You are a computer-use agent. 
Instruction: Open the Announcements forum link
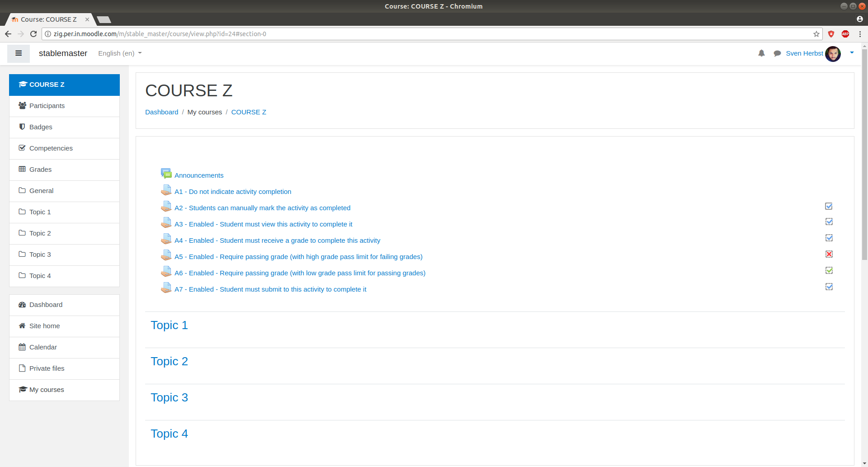click(x=199, y=175)
